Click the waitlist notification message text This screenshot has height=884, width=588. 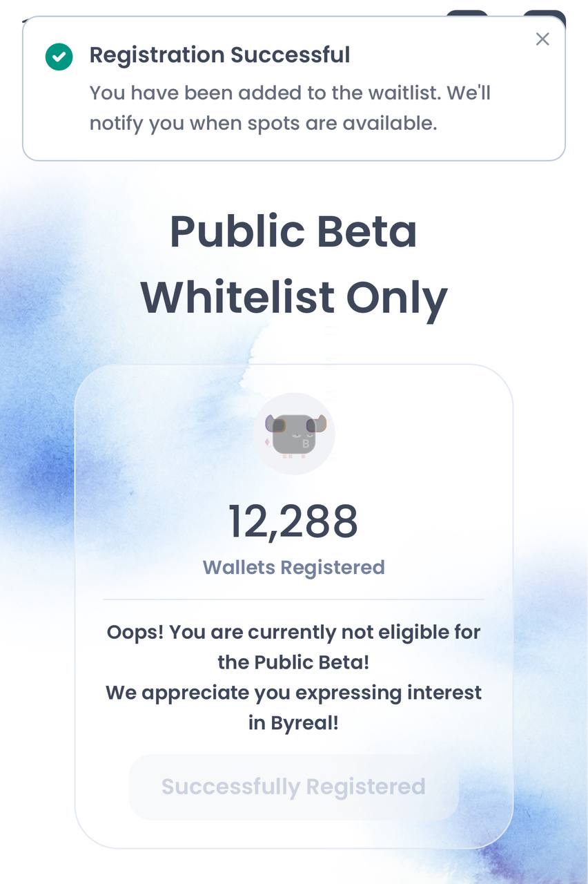290,108
